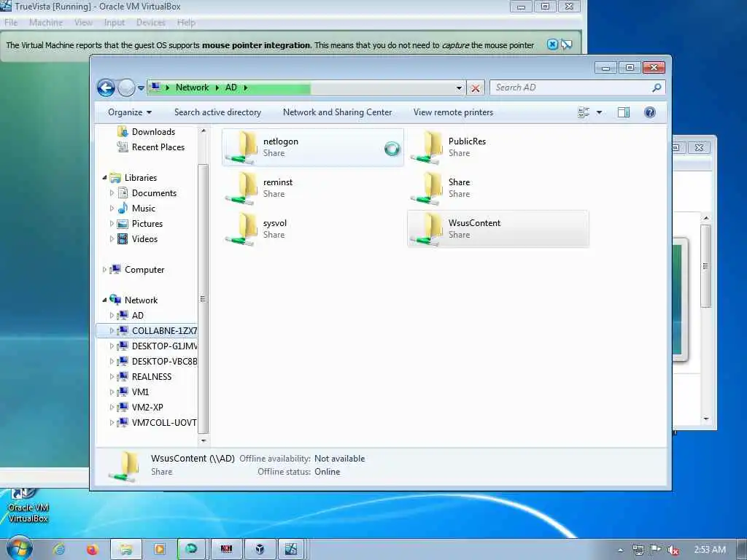Click Network in the address breadcrumb

[x=192, y=87]
